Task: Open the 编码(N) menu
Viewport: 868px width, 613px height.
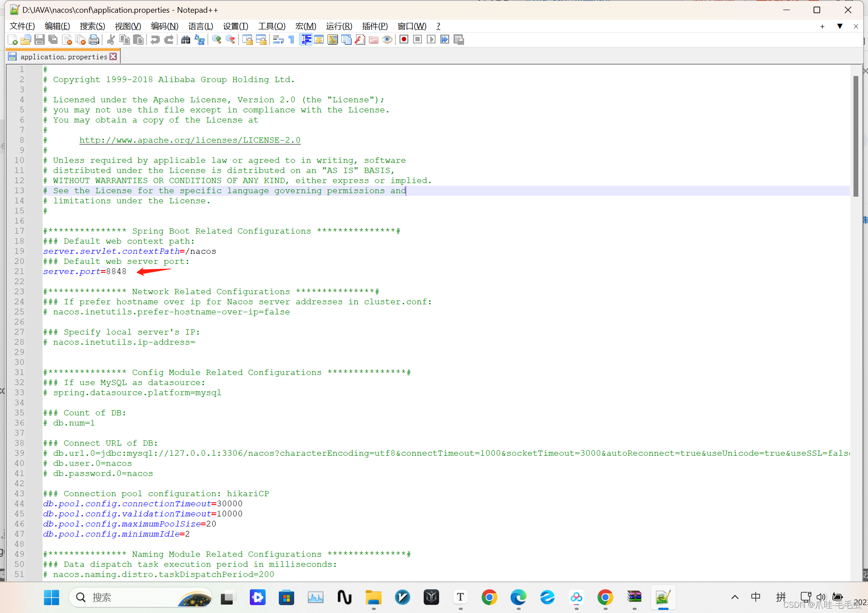Action: click(165, 26)
